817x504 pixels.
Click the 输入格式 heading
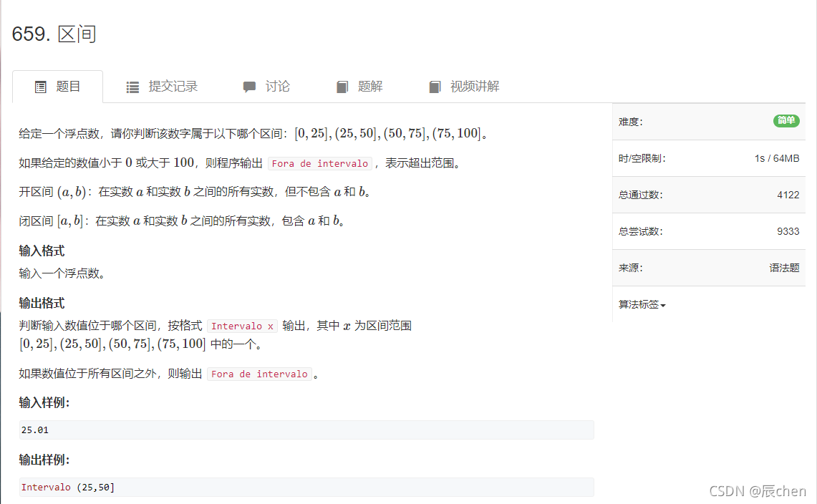point(42,251)
